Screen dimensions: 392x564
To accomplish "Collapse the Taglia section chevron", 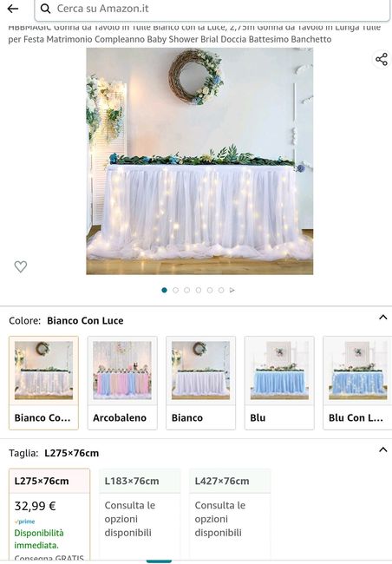I will point(383,449).
